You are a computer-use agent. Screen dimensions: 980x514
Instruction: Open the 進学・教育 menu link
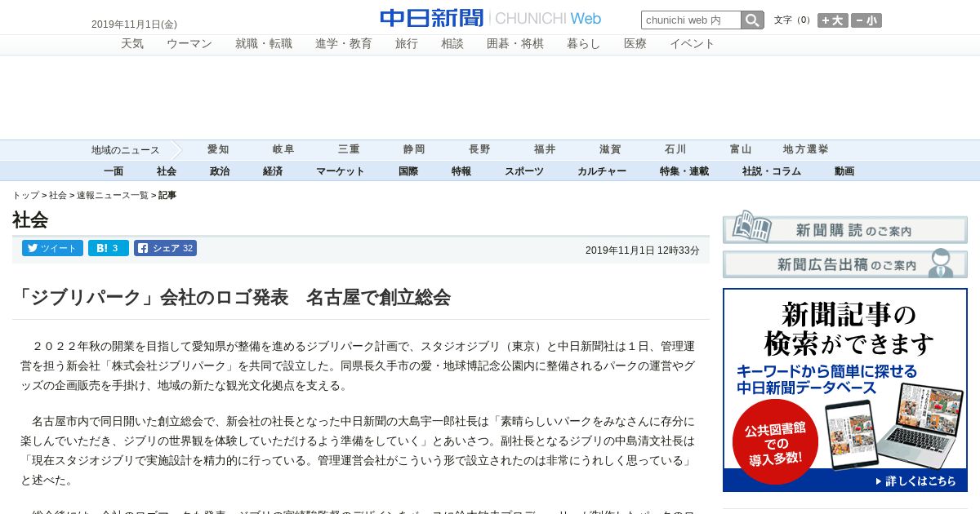[x=344, y=44]
